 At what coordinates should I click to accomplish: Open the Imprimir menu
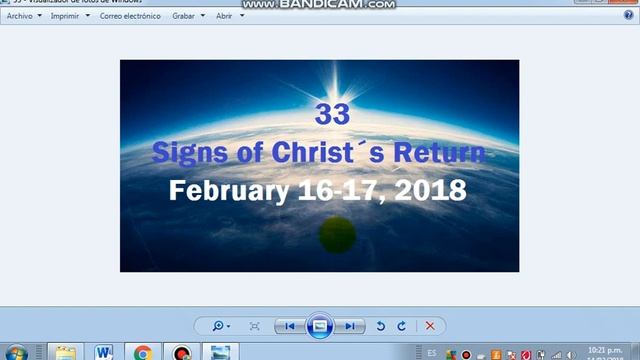(64, 16)
